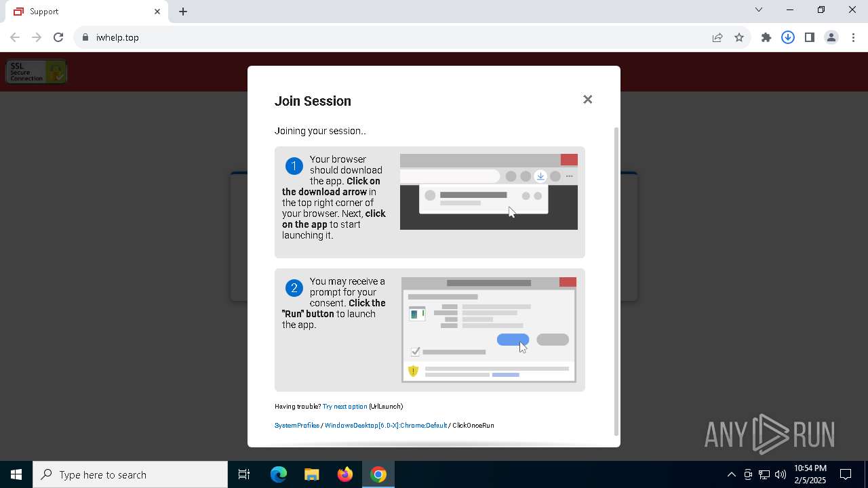Launch Firefox from the taskbar
This screenshot has width=868, height=488.
tap(345, 474)
